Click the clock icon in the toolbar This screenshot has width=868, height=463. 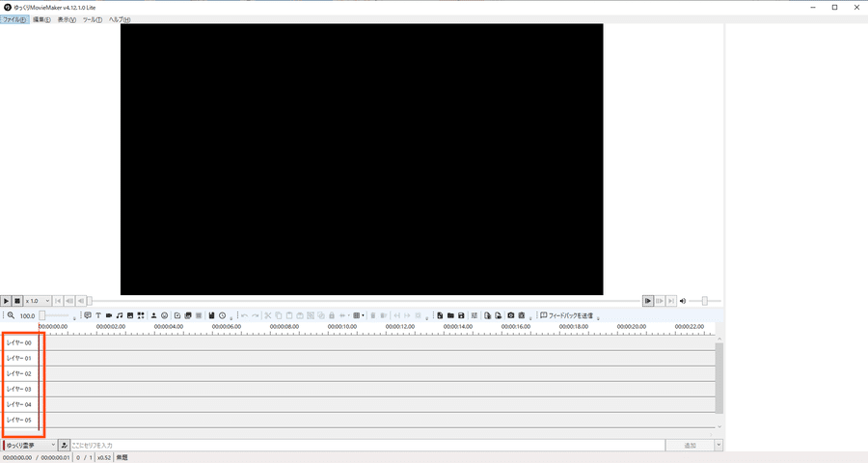click(222, 315)
